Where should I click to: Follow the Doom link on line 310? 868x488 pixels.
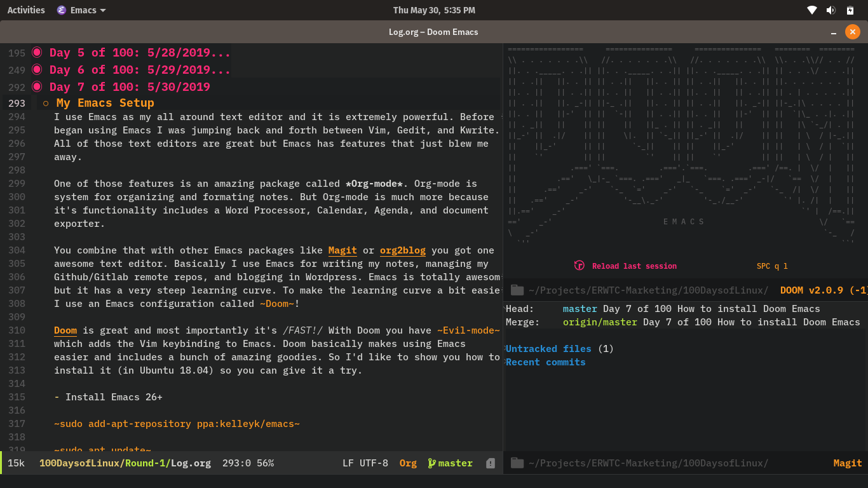[x=65, y=330]
